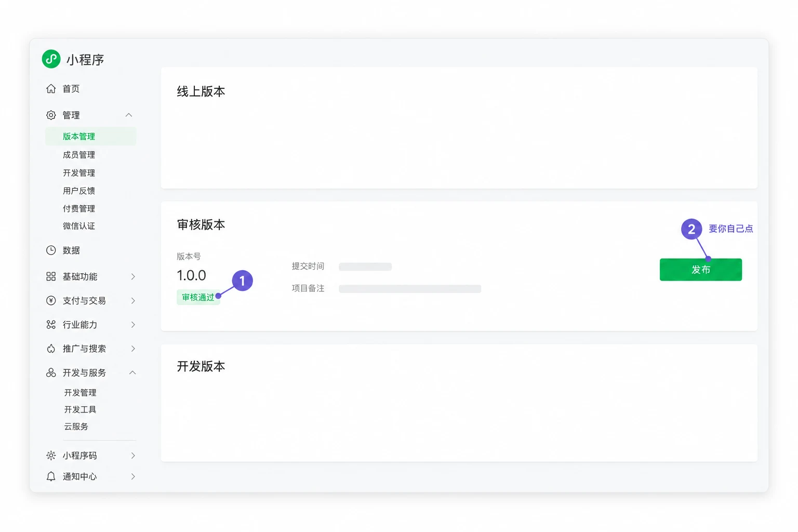Open 付费管理 page
The height and width of the screenshot is (532, 798).
[x=79, y=208]
